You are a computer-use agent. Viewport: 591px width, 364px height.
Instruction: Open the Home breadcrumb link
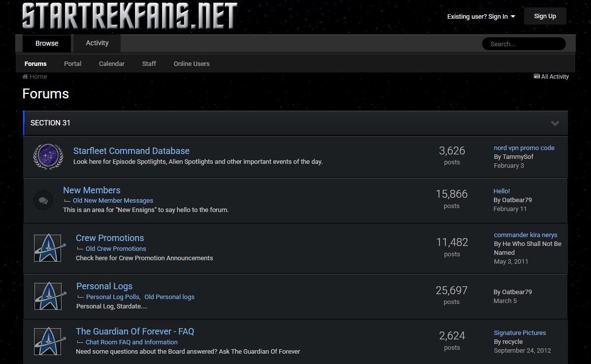38,77
